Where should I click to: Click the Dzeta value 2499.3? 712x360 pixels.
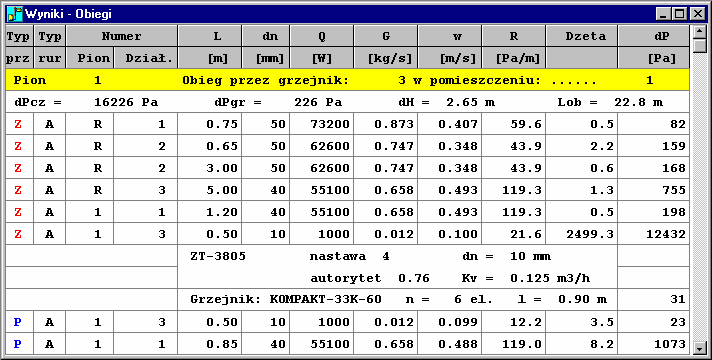582,234
